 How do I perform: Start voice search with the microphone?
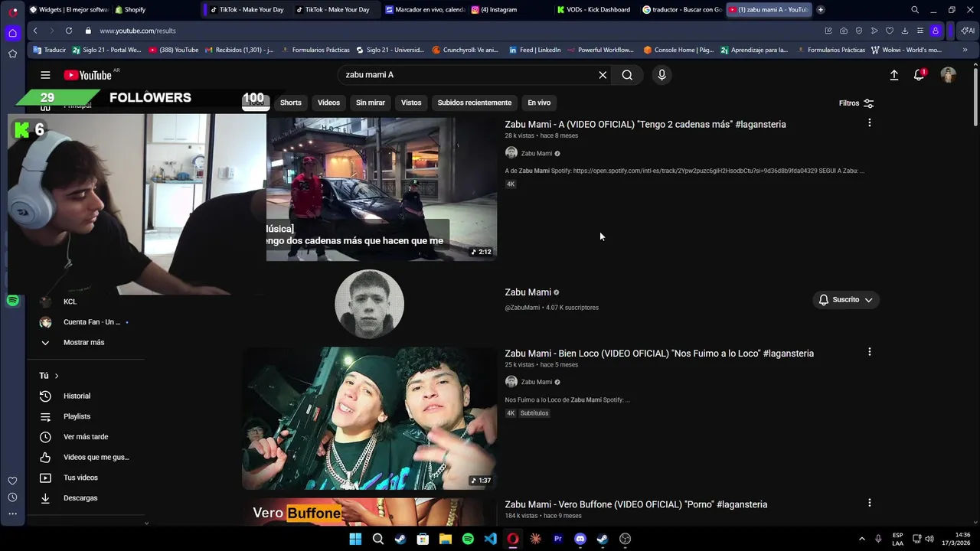click(x=662, y=75)
